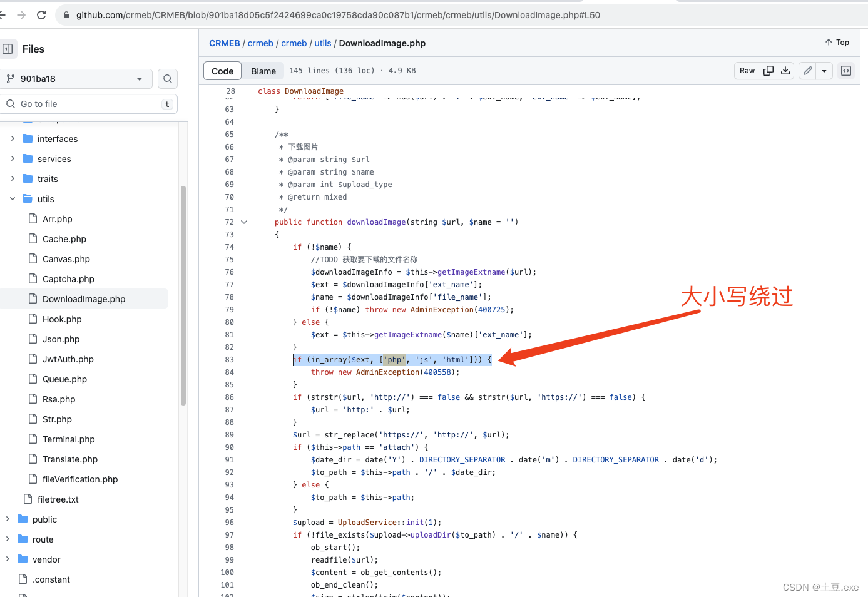Open the first crmeb breadcrumb link
The height and width of the screenshot is (597, 868).
click(x=260, y=43)
